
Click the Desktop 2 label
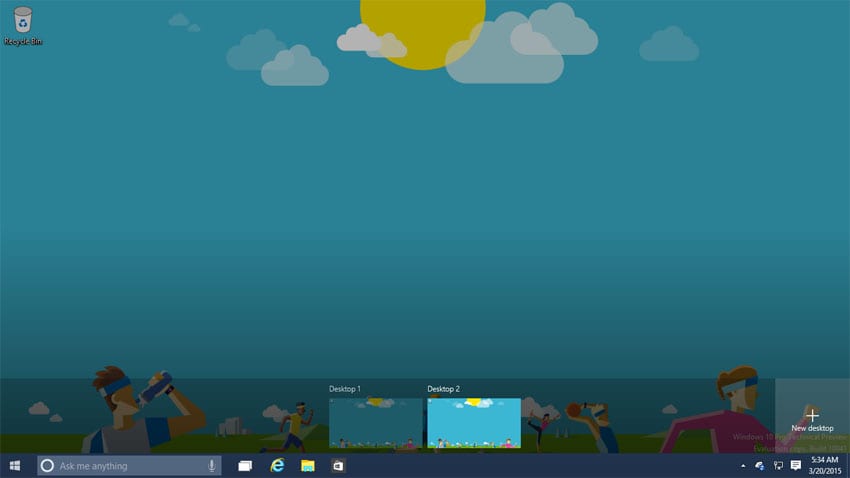(x=444, y=389)
